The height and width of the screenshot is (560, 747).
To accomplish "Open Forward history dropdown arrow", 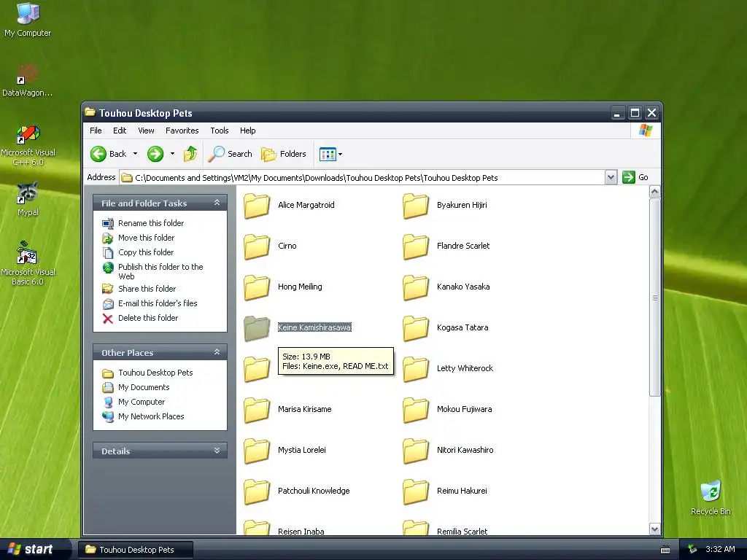I will (172, 154).
